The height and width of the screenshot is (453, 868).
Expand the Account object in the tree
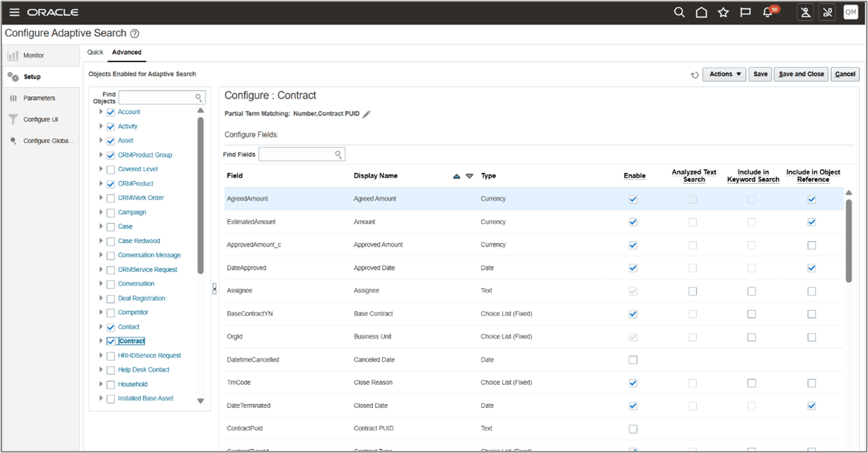pos(99,111)
